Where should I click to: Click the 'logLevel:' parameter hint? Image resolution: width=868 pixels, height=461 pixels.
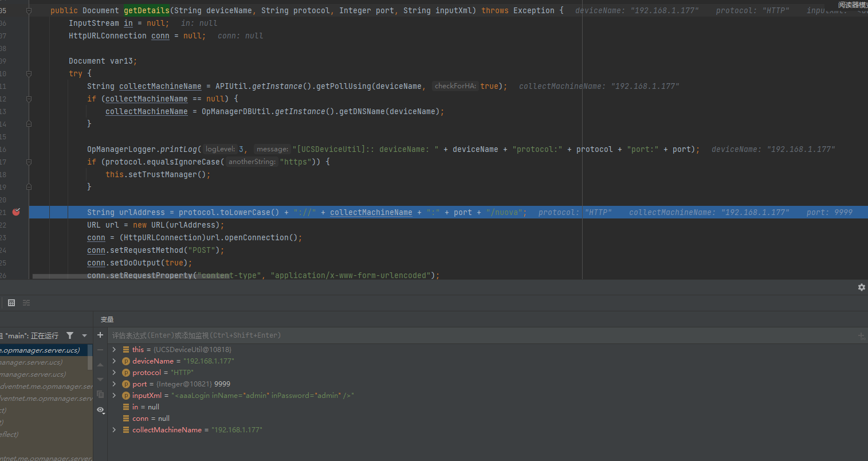(221, 149)
